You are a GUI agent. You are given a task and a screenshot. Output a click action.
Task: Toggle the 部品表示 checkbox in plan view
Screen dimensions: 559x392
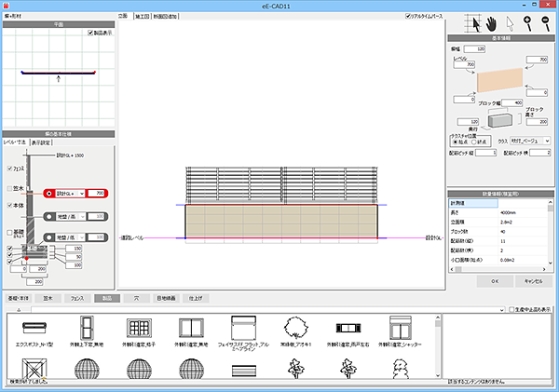[x=90, y=33]
